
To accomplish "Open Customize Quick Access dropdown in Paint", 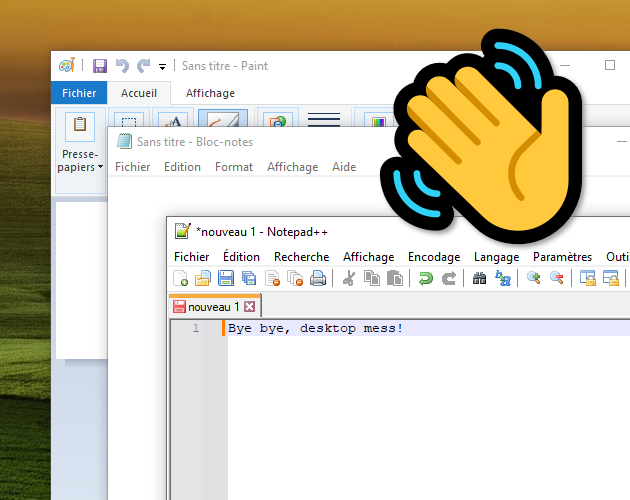I will 162,67.
